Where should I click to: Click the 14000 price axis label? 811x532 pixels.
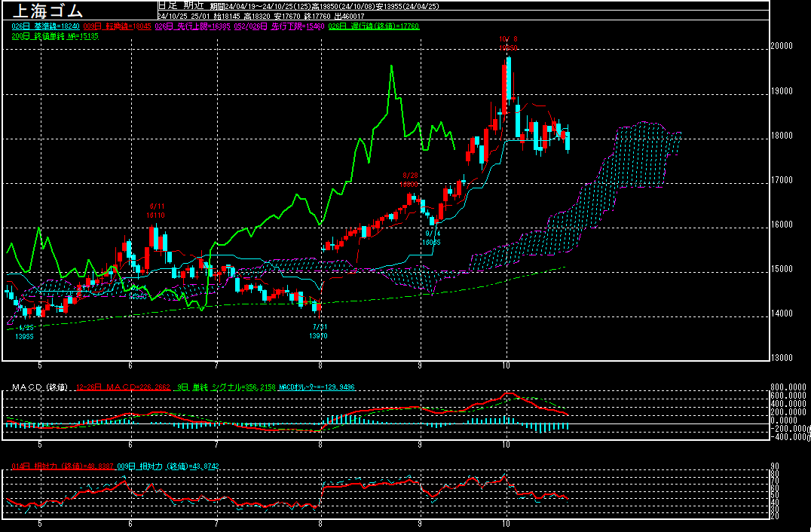782,313
